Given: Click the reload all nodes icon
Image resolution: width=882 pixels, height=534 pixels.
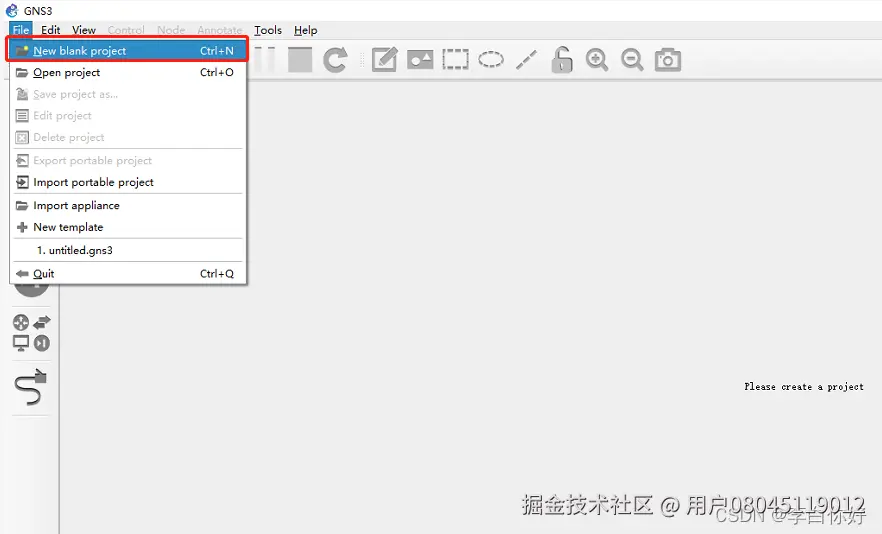Looking at the screenshot, I should point(335,60).
